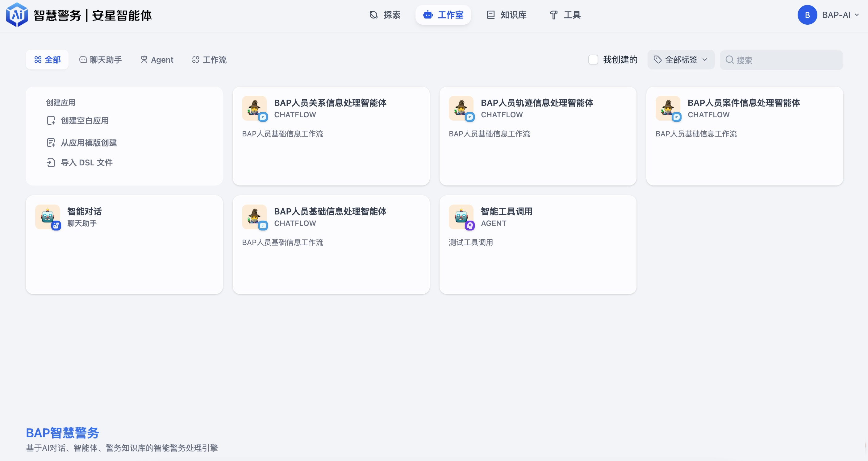Image resolution: width=868 pixels, height=461 pixels.
Task: Click the chat badge on BAP人员基础信息处理智能体
Action: pos(264,226)
